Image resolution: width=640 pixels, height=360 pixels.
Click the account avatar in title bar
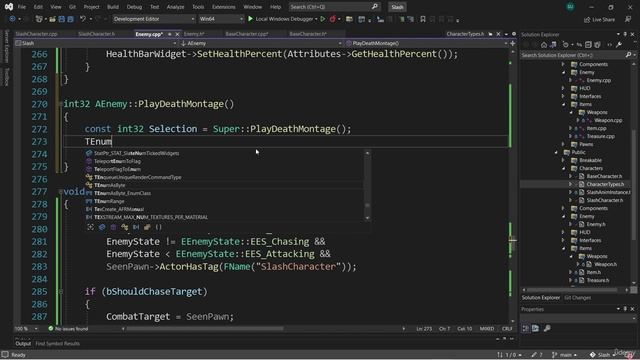pyautogui.click(x=570, y=7)
